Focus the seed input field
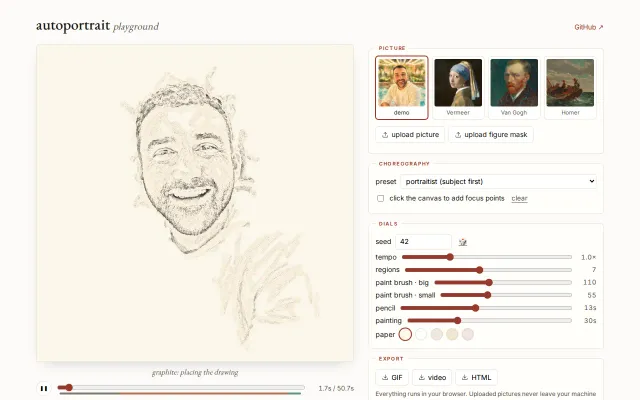 point(423,242)
